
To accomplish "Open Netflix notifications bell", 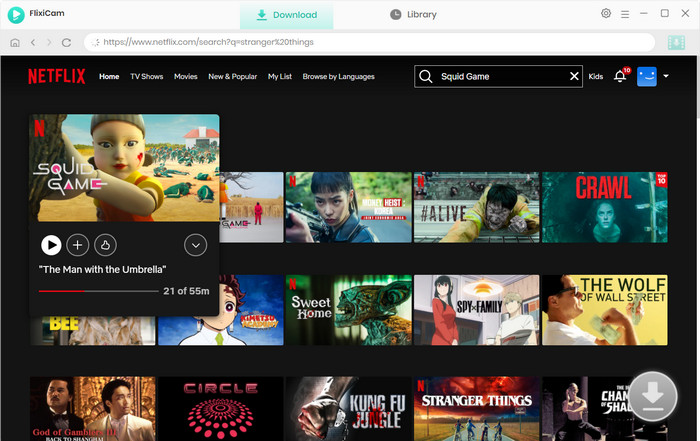I will click(620, 76).
